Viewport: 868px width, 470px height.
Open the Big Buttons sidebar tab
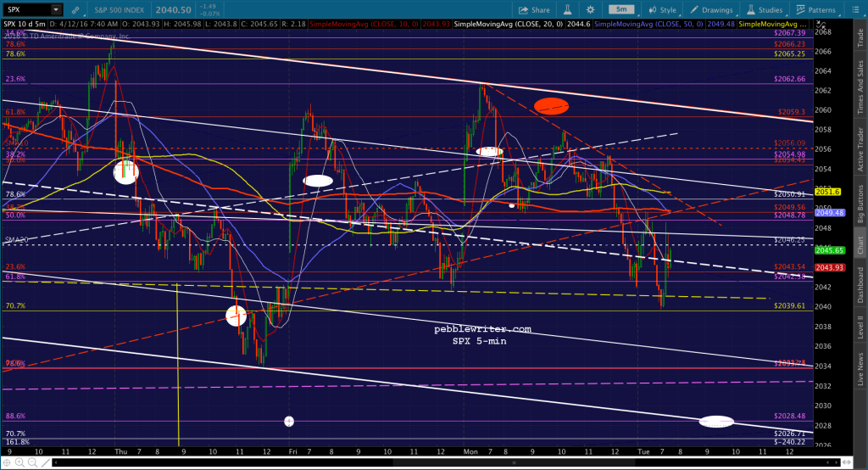coord(860,202)
